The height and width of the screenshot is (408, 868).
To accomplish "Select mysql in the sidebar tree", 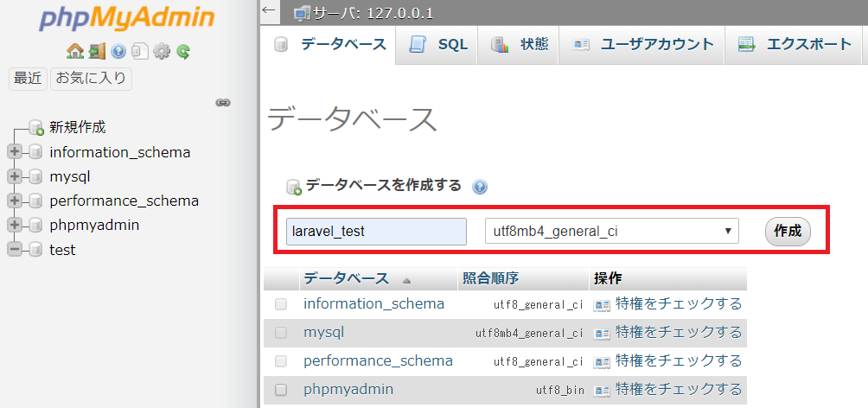I will [70, 177].
